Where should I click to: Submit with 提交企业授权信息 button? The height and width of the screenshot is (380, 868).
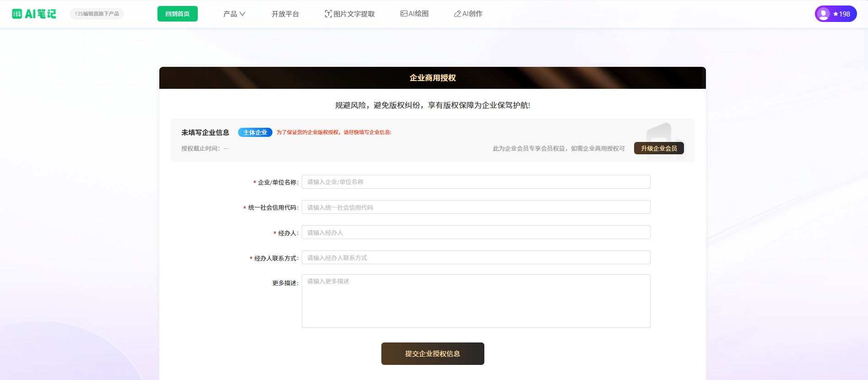tap(432, 353)
